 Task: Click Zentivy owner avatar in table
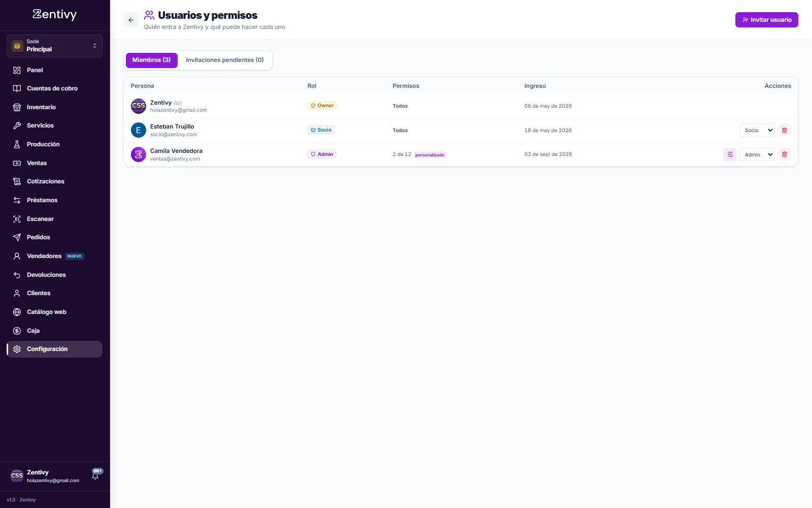point(139,106)
